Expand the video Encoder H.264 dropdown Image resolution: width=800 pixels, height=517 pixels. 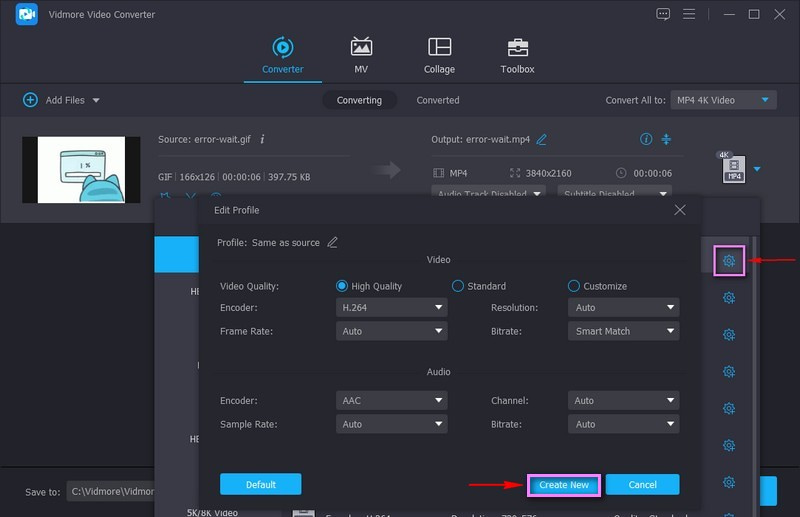pos(392,308)
